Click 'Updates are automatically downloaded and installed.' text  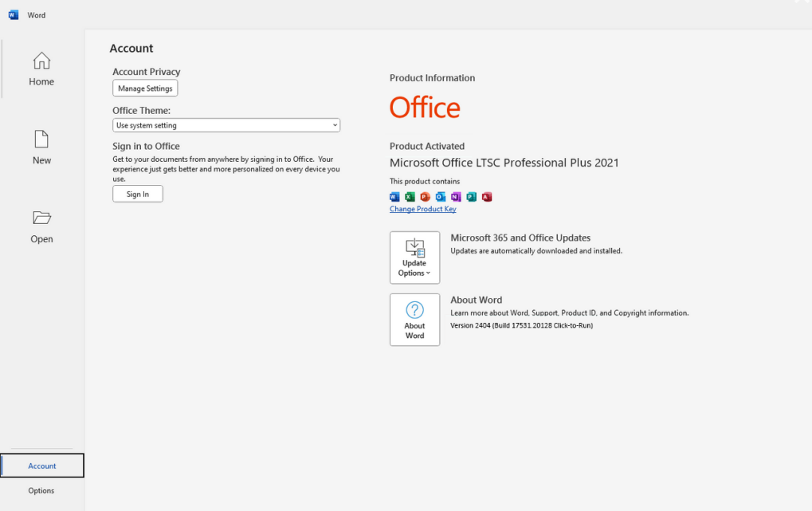(x=536, y=251)
